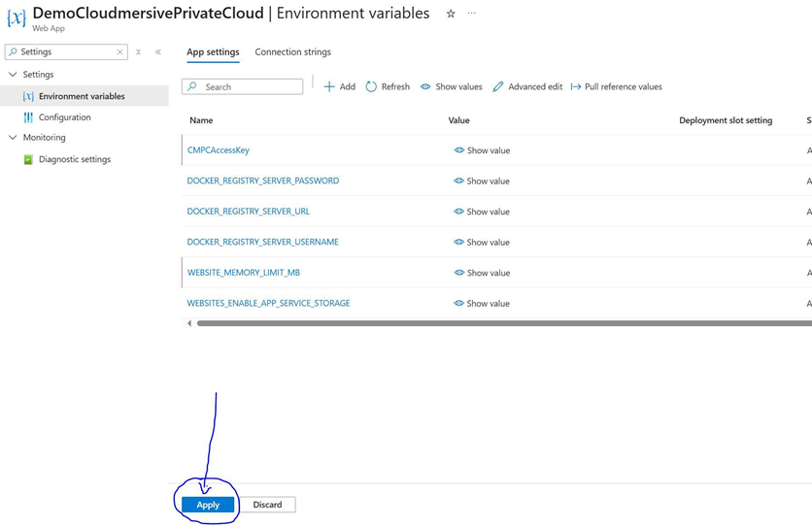The height and width of the screenshot is (526, 812).
Task: Click Add to create new setting
Action: pyautogui.click(x=340, y=87)
